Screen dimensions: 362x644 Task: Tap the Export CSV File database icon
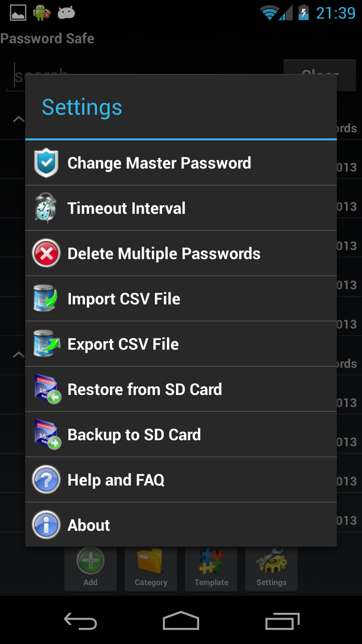click(46, 344)
